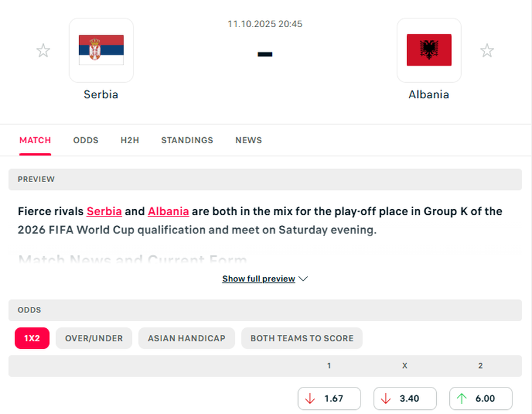Open the NEWS tab
The height and width of the screenshot is (414, 532).
click(x=248, y=140)
